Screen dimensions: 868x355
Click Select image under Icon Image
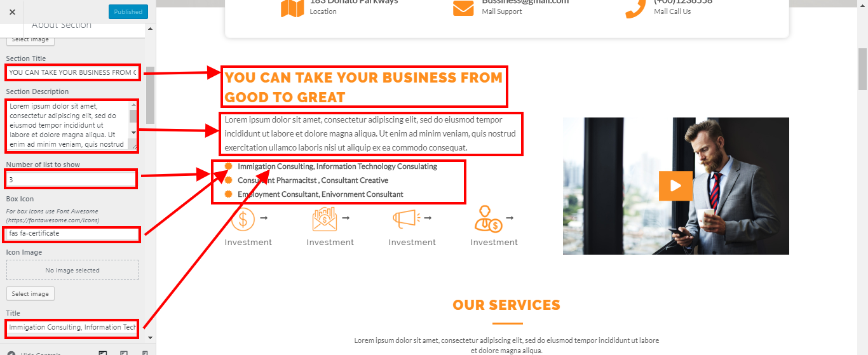coord(31,294)
